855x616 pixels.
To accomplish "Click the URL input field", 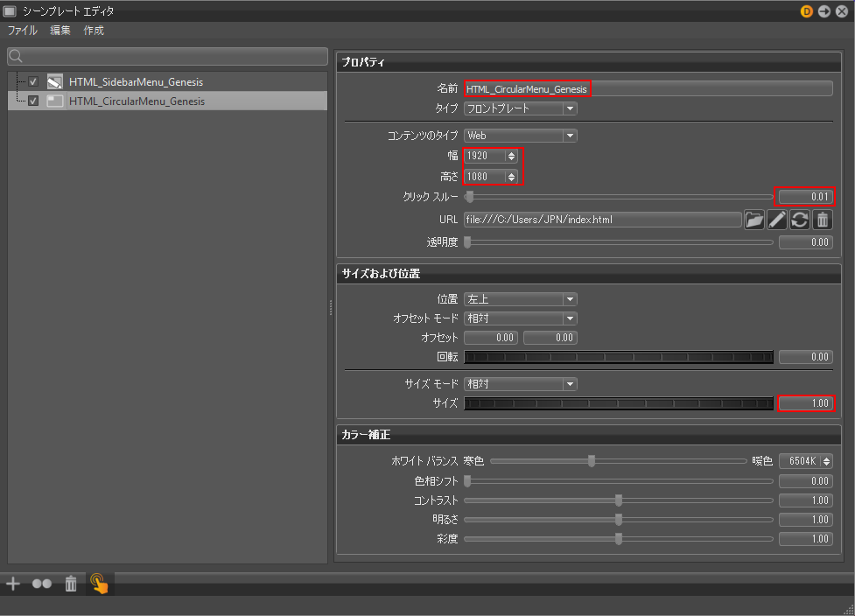I will [x=603, y=220].
